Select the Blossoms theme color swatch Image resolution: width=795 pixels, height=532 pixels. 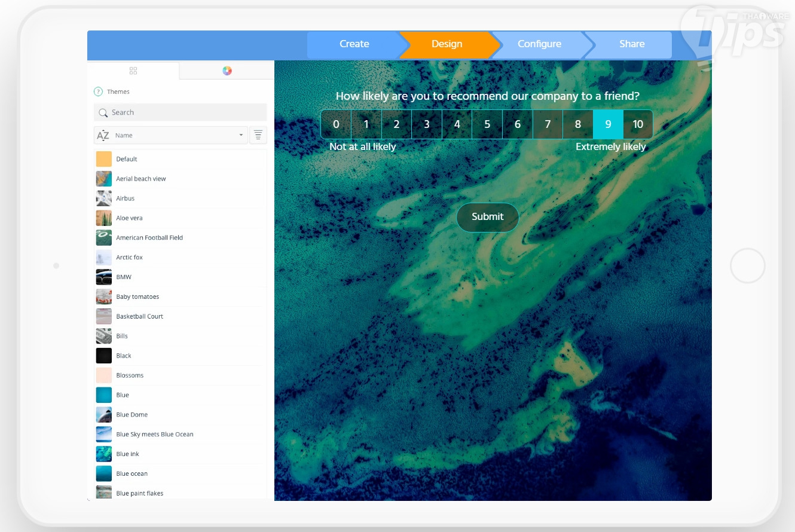click(x=104, y=375)
